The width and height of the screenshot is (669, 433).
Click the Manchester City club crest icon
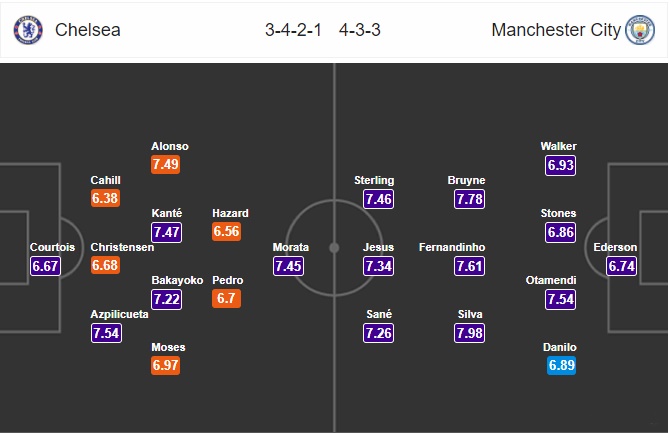(x=640, y=30)
